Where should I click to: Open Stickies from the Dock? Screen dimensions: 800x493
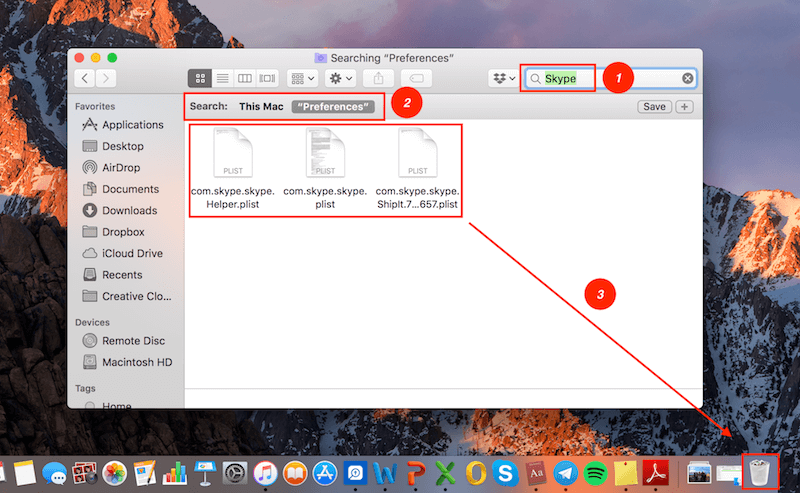pos(626,474)
